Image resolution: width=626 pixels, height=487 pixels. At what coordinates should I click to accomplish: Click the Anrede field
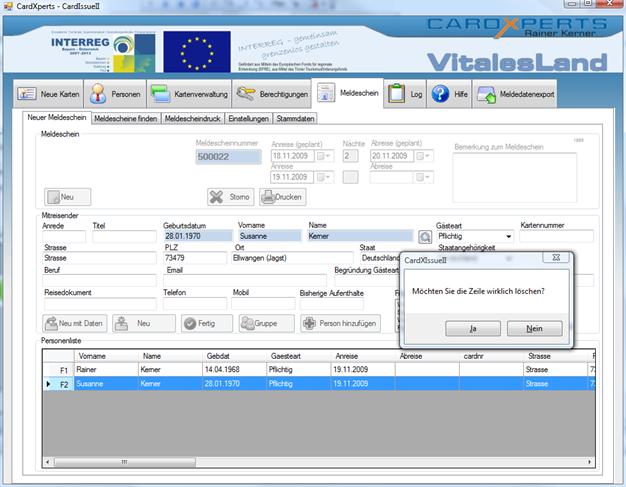coord(64,236)
